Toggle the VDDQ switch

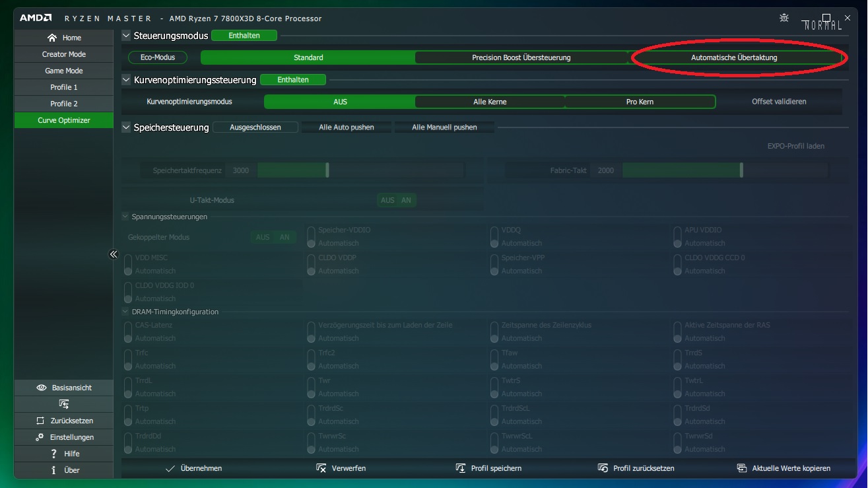(x=494, y=236)
